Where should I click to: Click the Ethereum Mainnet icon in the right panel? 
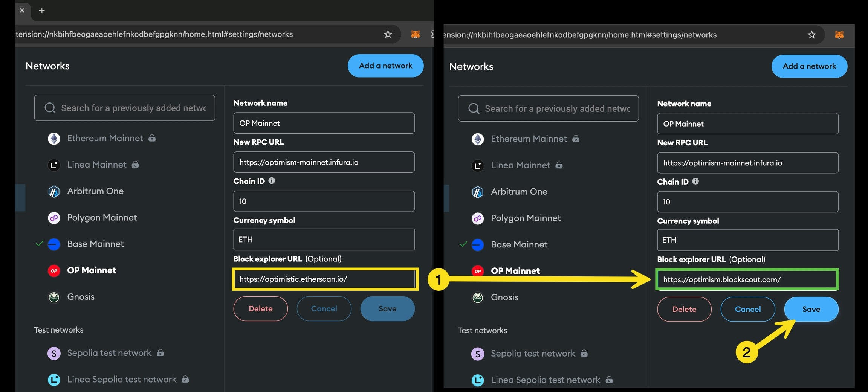pos(478,139)
